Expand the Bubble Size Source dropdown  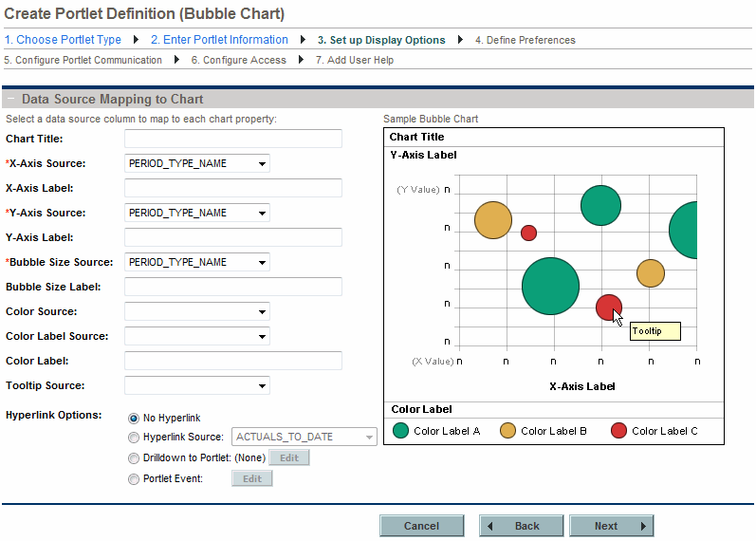click(x=197, y=262)
